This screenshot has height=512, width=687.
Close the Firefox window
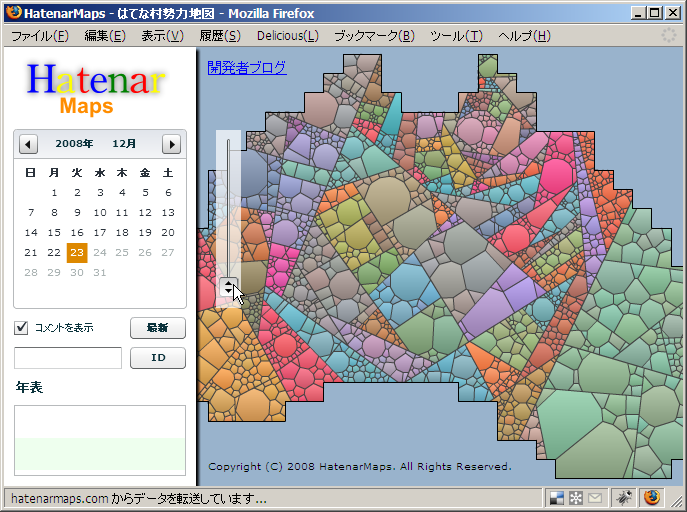tap(673, 13)
